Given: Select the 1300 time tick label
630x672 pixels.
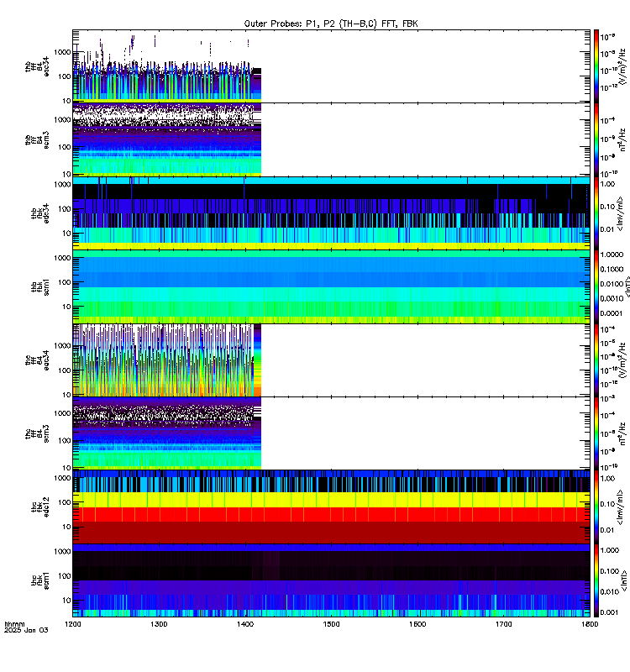Looking at the screenshot, I should [159, 624].
